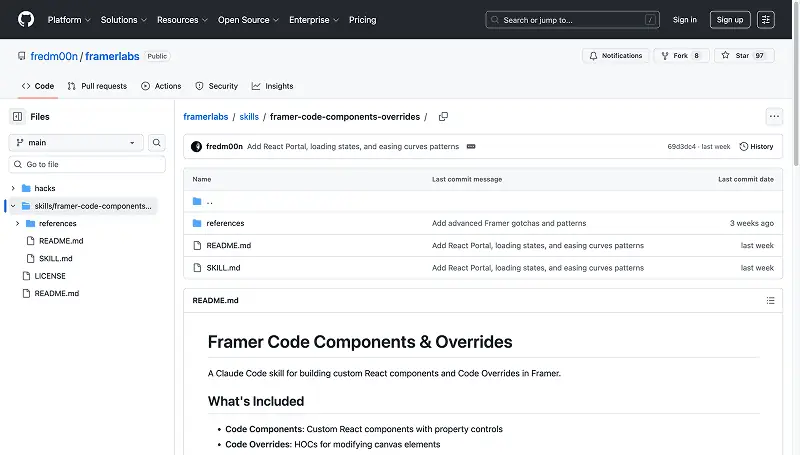The width and height of the screenshot is (800, 455).
Task: Copy the file path icon
Action: point(443,117)
